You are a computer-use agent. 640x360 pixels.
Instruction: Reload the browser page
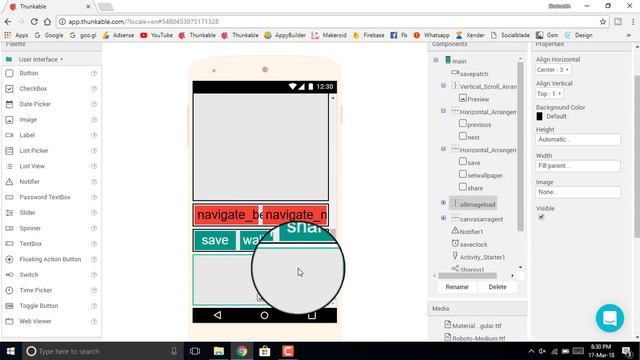(x=34, y=22)
